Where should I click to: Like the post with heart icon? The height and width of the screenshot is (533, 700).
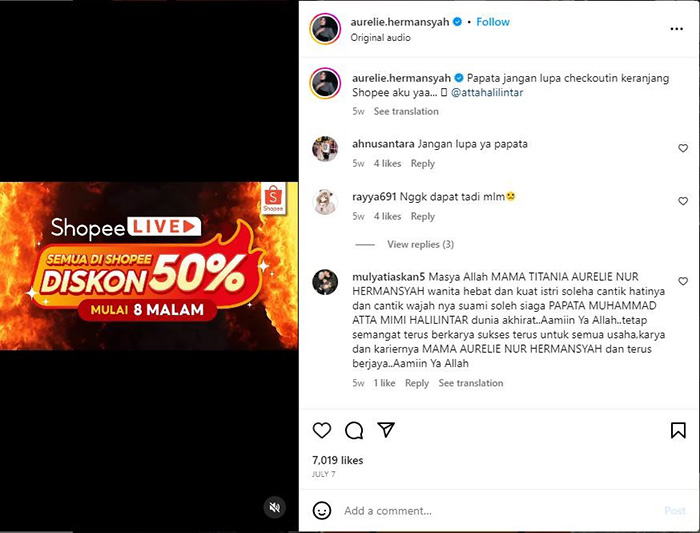click(321, 430)
